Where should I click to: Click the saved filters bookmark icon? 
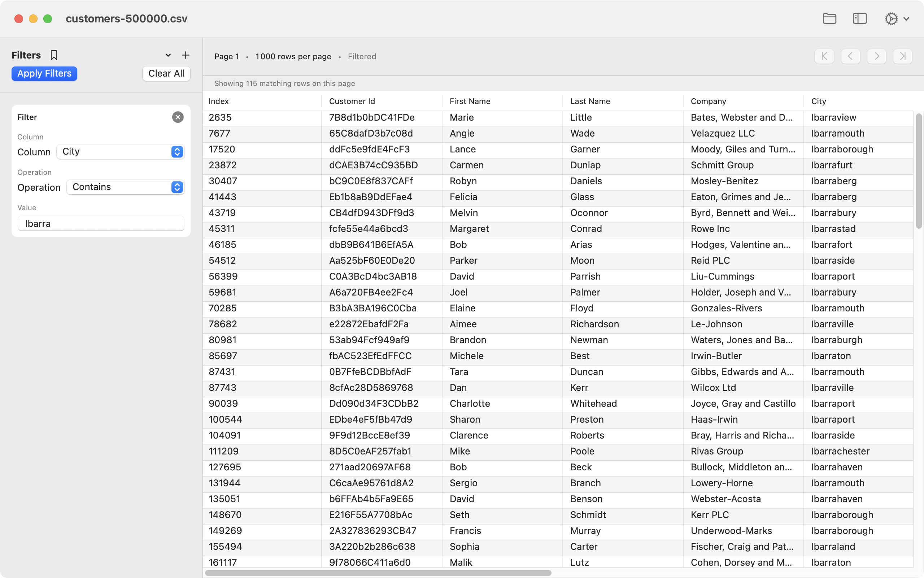point(54,55)
